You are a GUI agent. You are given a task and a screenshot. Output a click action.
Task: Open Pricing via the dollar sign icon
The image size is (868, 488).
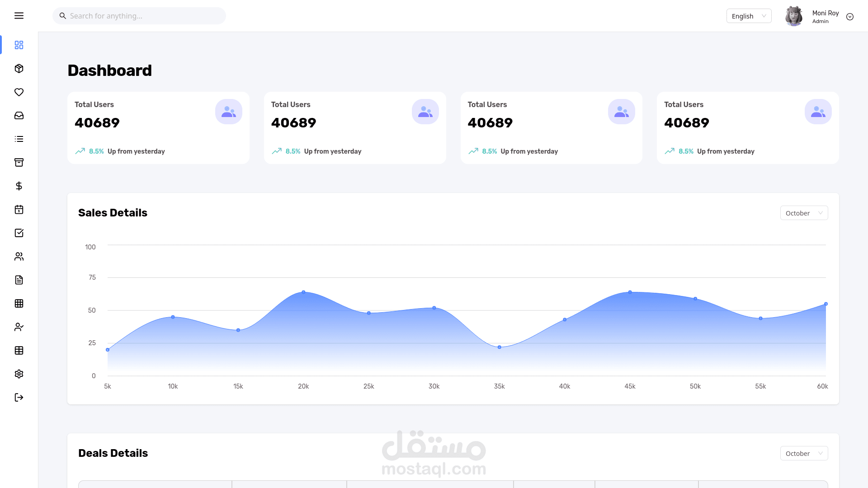pyautogui.click(x=19, y=186)
